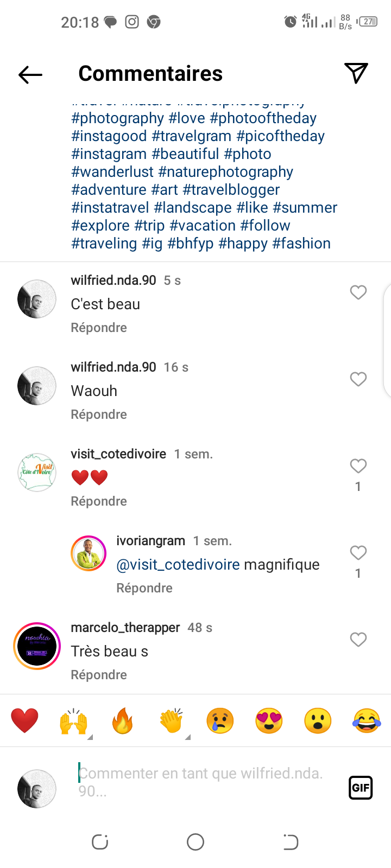Viewport: 391px width, 868px height.
Task: Insert the laughing tears emoji
Action: click(367, 721)
